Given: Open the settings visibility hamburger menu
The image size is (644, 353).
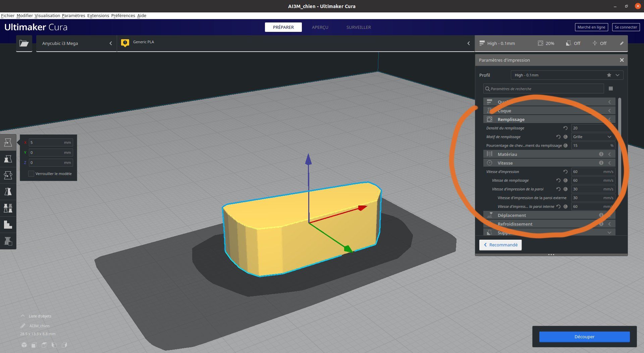Looking at the screenshot, I should (611, 89).
